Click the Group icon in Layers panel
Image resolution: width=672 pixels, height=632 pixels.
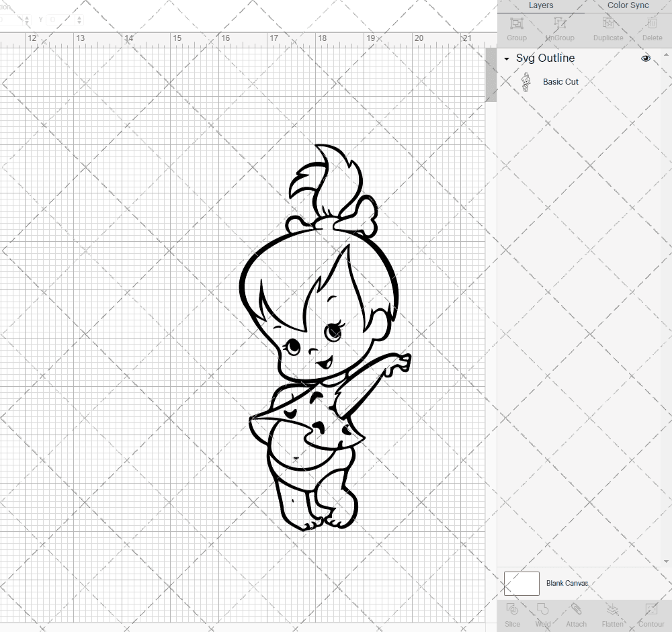tap(516, 23)
